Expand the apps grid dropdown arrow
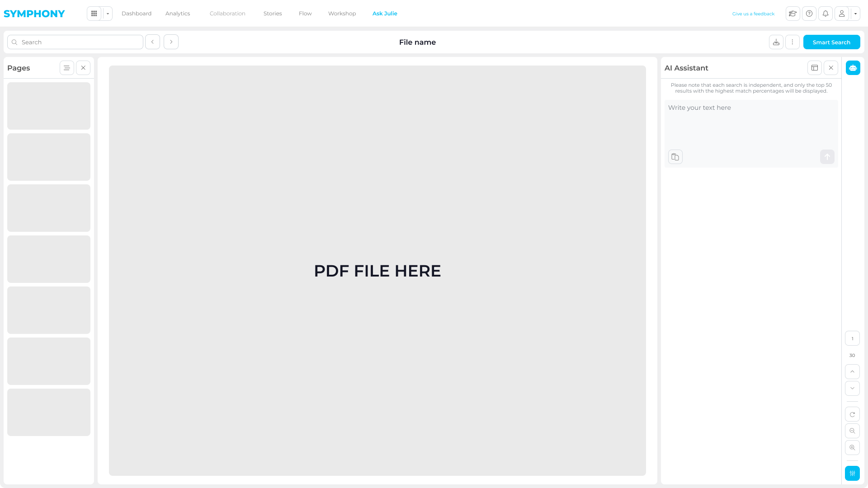The width and height of the screenshot is (868, 488). [x=108, y=14]
